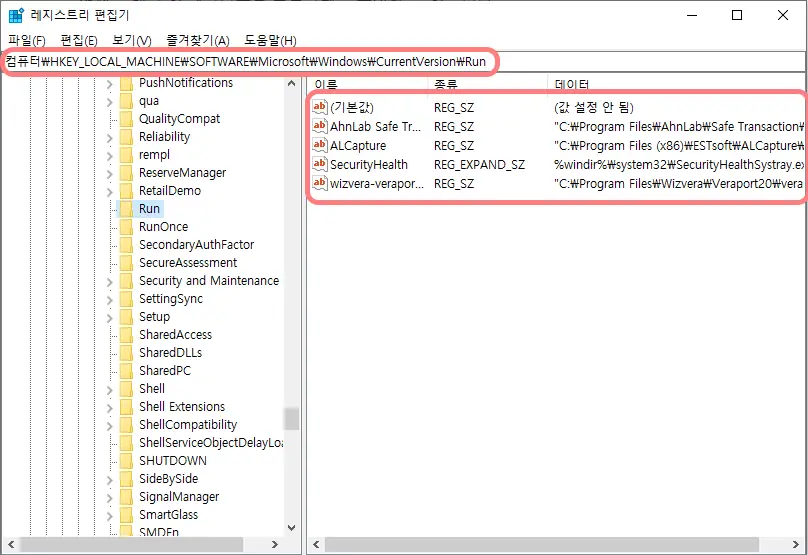Click the (기본값) string value icon

319,107
